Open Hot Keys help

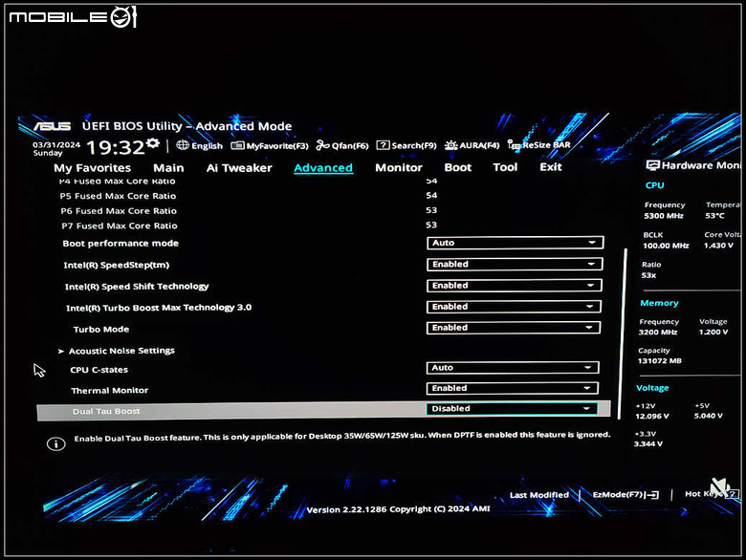point(712,493)
